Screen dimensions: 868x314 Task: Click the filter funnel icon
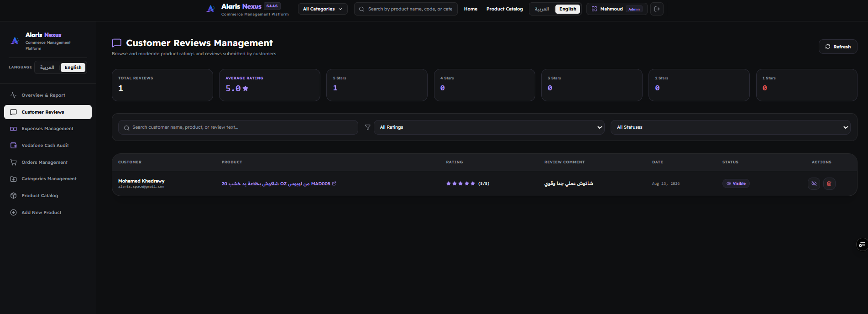tap(367, 127)
